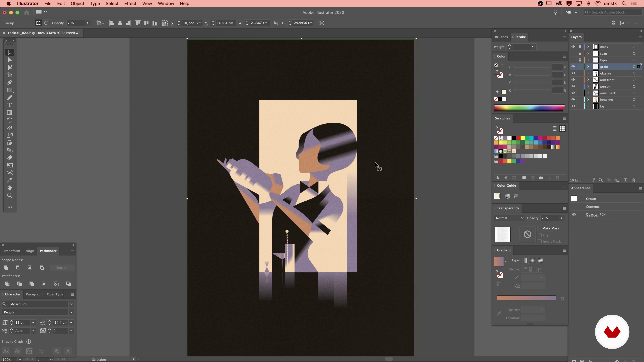The width and height of the screenshot is (644, 362).
Task: Toggle visibility of mask layer
Action: click(573, 47)
